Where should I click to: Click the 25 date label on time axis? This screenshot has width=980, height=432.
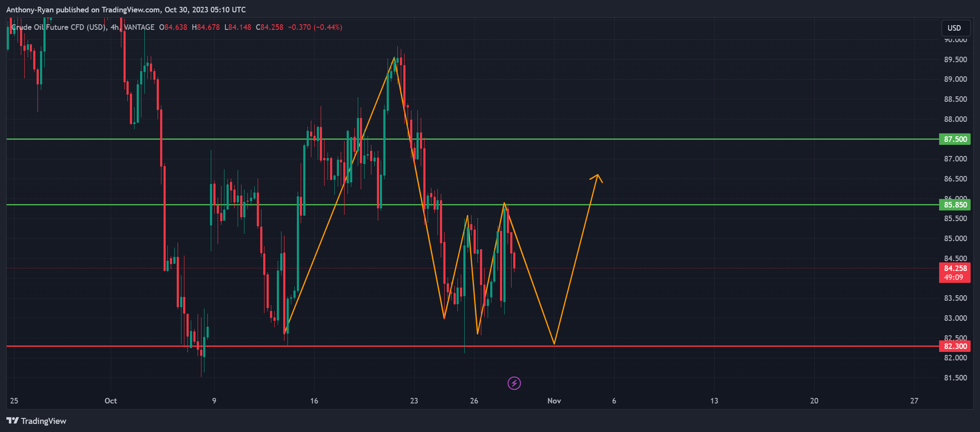pos(14,400)
